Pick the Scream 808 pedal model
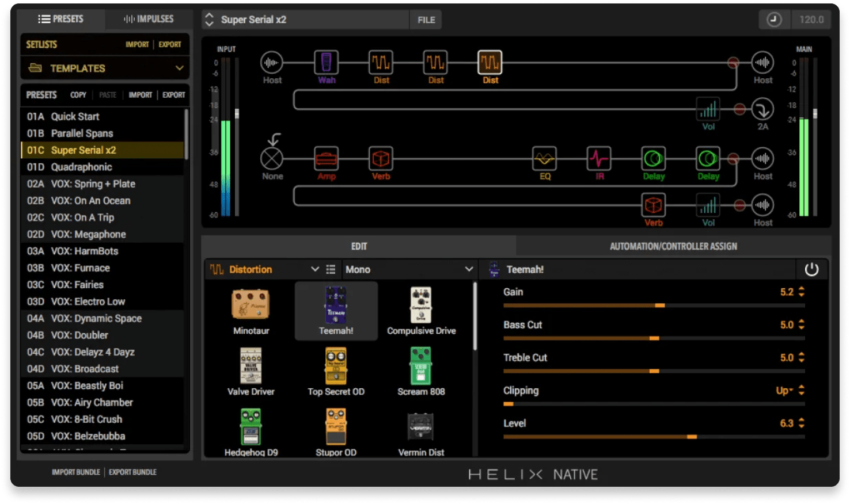850x504 pixels. click(x=420, y=366)
